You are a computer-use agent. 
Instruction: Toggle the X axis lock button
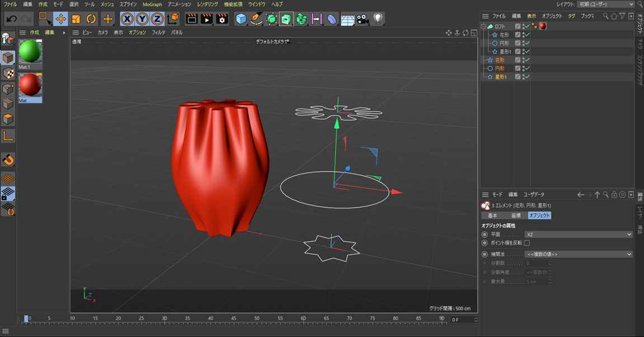(x=127, y=19)
